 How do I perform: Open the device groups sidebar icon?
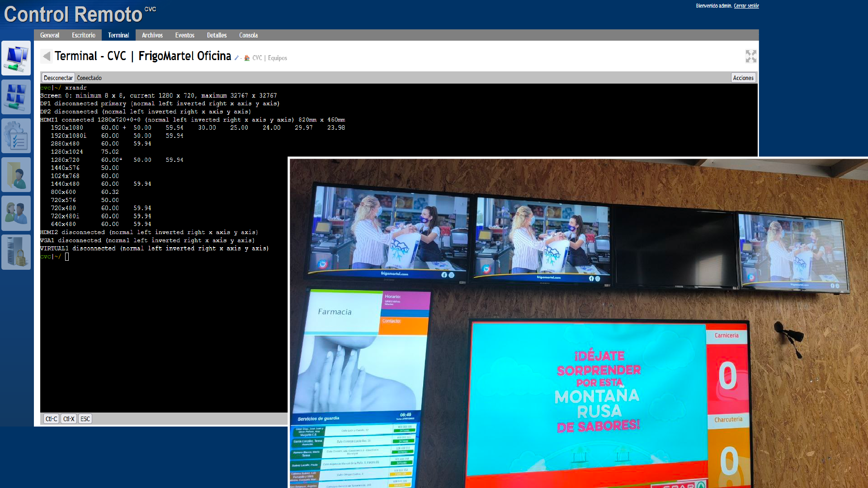coord(16,97)
